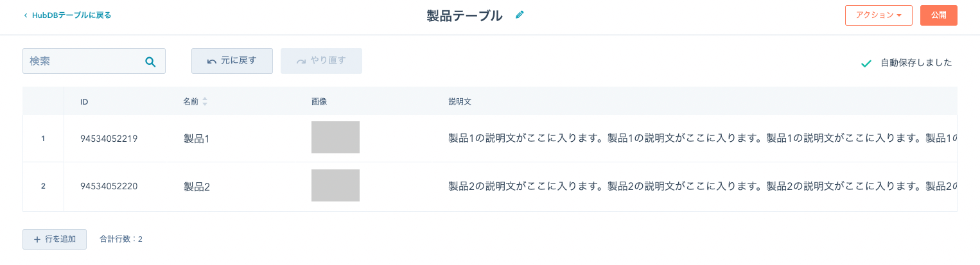Click the green 自動保存しました checkmark
Image resolution: width=980 pixels, height=265 pixels.
[x=866, y=64]
